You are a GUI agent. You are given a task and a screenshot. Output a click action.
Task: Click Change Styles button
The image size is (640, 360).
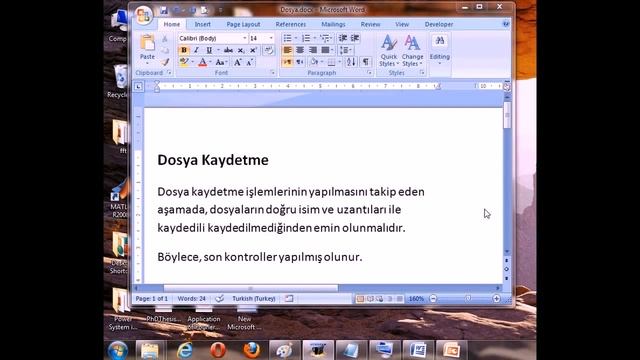point(412,51)
